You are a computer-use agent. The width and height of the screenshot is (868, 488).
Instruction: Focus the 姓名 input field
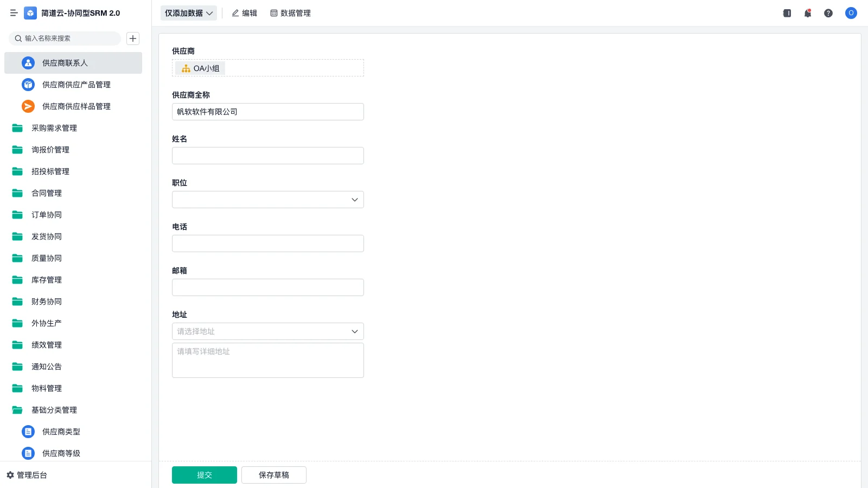point(268,156)
